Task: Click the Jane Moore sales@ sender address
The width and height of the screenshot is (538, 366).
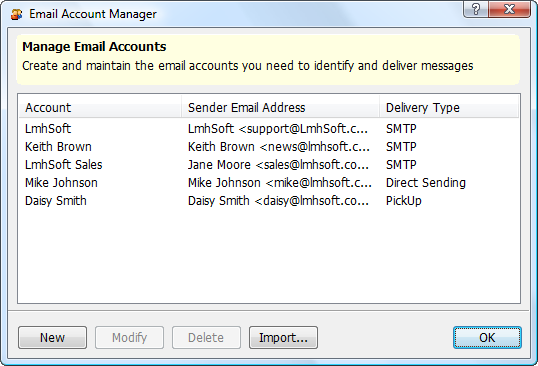Action: pos(278,165)
